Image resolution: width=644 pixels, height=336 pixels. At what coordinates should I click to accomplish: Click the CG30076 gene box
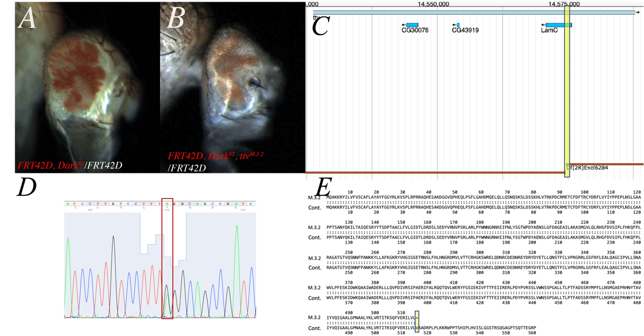[x=412, y=25]
